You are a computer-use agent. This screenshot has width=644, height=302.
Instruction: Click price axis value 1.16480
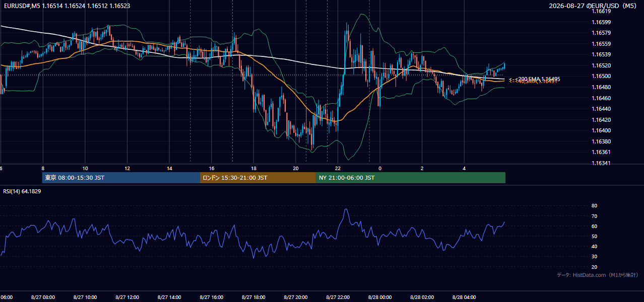click(601, 87)
